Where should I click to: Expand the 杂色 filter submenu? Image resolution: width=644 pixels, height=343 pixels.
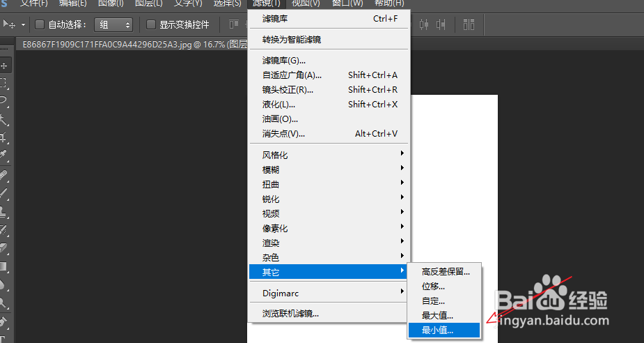(328, 257)
